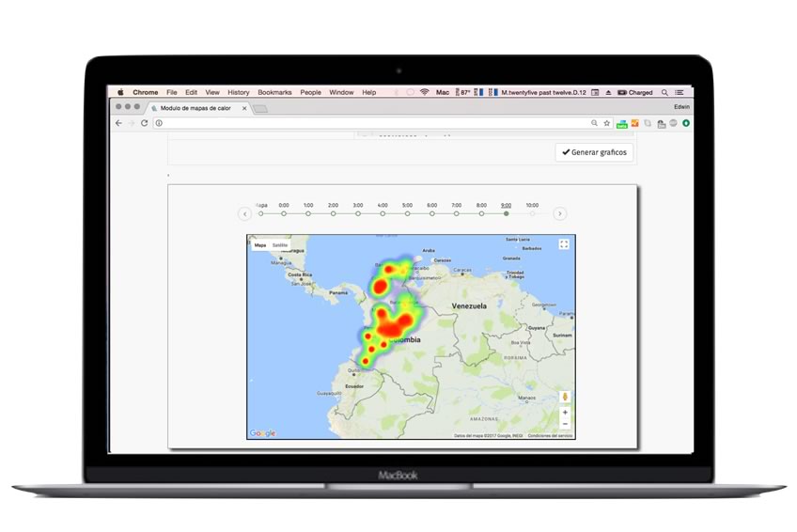
Task: Click the Chrome address bar
Action: pyautogui.click(x=376, y=123)
